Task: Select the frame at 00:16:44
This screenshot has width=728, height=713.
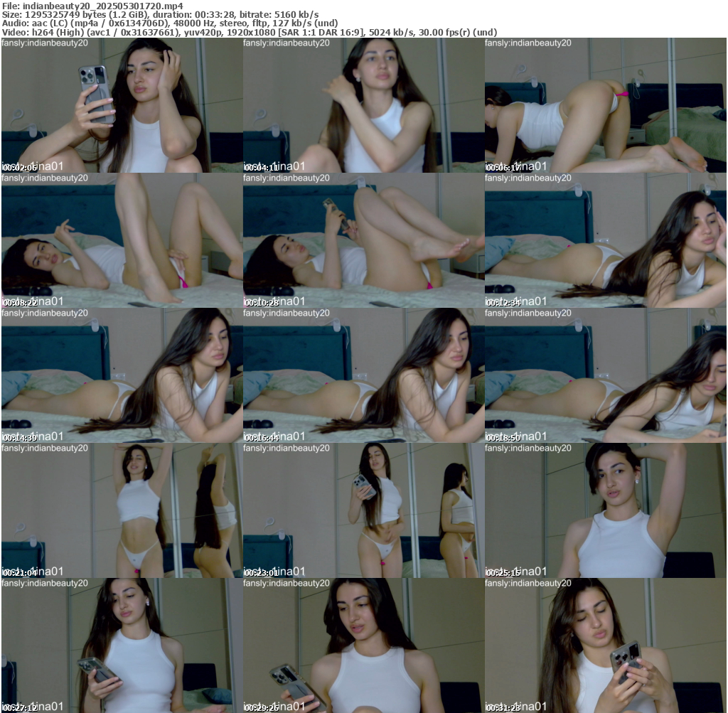Action: pyautogui.click(x=363, y=375)
